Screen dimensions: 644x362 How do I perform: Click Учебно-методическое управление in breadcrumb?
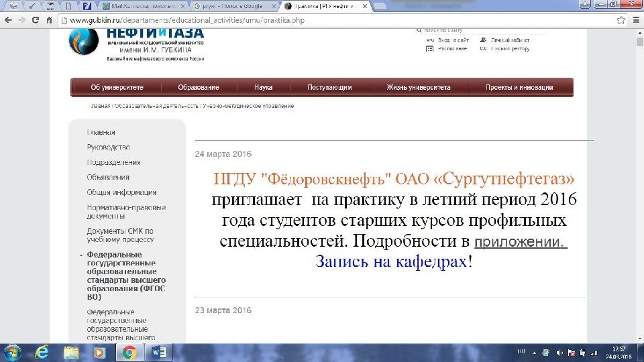(248, 106)
